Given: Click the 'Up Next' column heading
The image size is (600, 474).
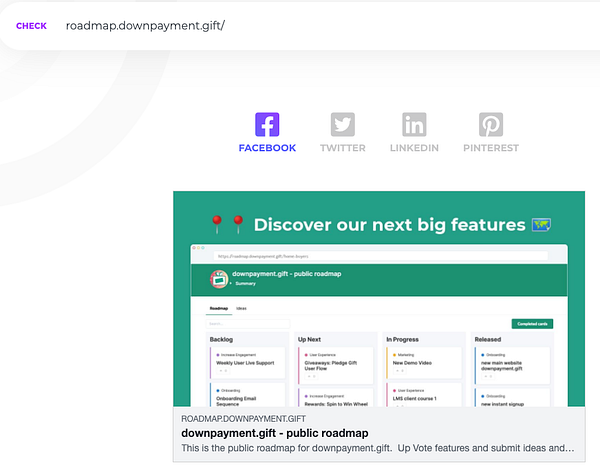Looking at the screenshot, I should (x=309, y=339).
